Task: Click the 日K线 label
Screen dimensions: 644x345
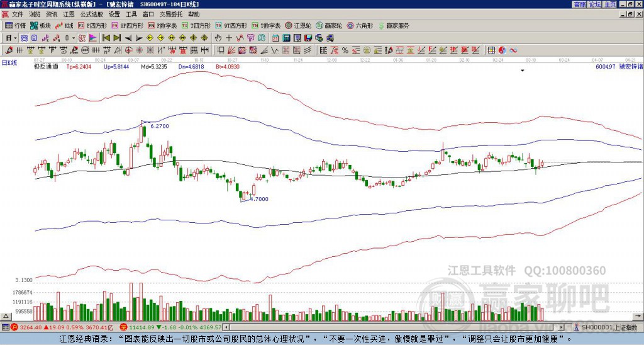Action: coord(9,63)
